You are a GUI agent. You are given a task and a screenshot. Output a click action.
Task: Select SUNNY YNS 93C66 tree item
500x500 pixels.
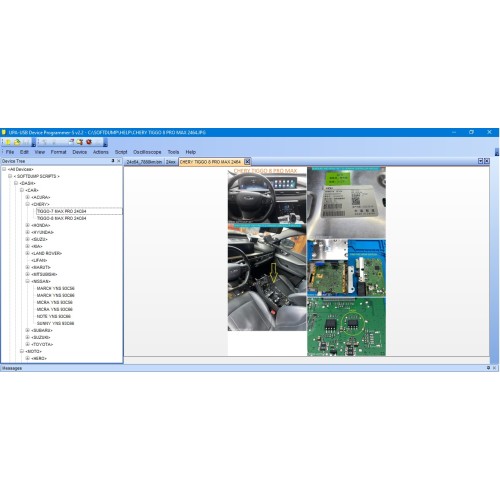(x=55, y=323)
